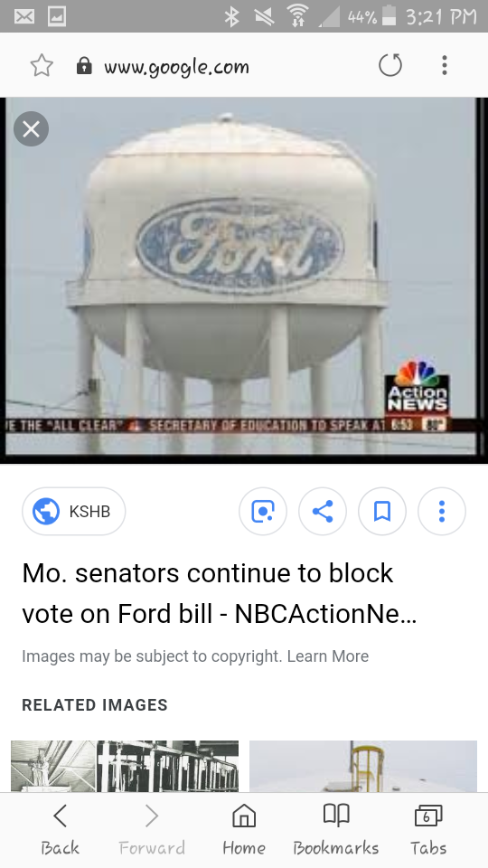This screenshot has height=868, width=488.
Task: Open the browser three-dot menu
Action: pos(444,65)
